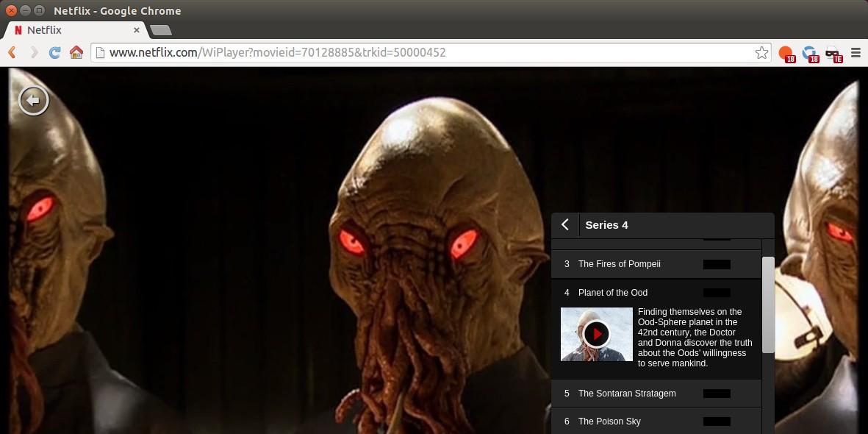Go forward one page in Chrome
Screen dimensions: 868x434
pyautogui.click(x=34, y=53)
